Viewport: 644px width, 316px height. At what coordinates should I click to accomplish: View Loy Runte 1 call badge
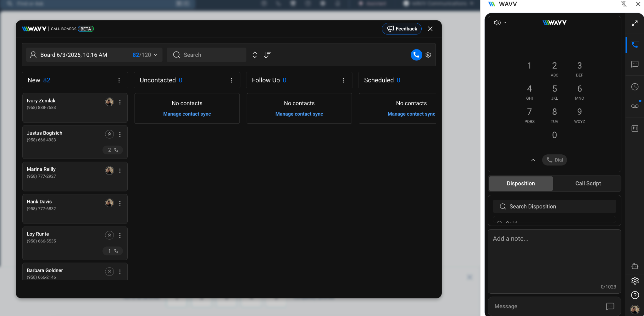(113, 251)
